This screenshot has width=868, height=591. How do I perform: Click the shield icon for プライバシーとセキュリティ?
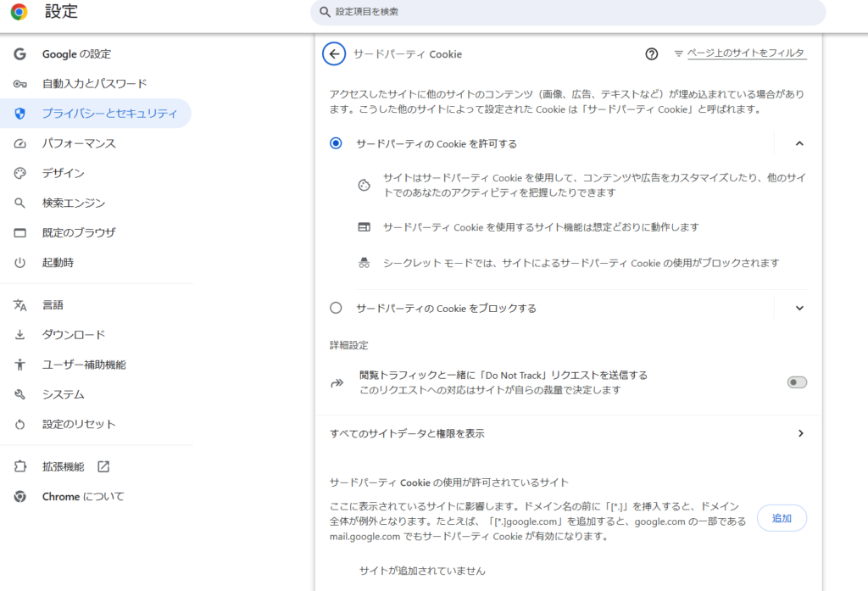tap(19, 113)
